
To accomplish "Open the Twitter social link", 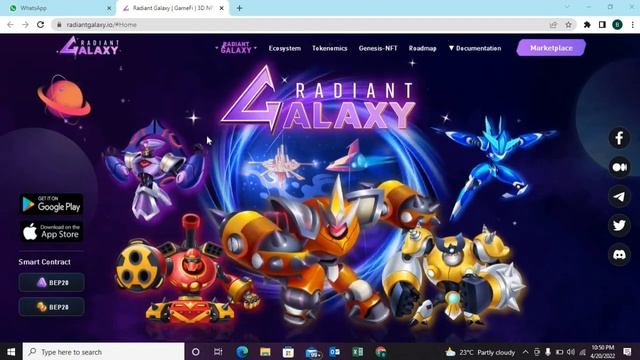I will click(x=619, y=225).
